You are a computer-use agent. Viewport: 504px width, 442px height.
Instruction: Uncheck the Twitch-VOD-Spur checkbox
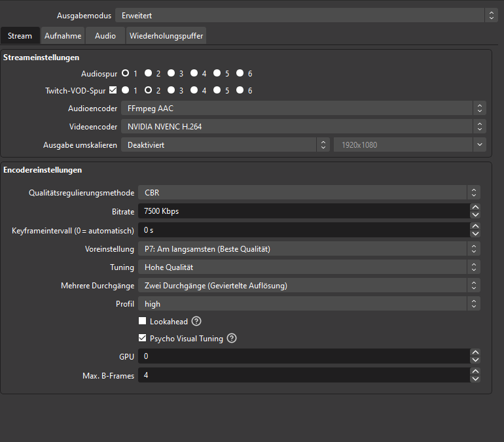[x=113, y=90]
